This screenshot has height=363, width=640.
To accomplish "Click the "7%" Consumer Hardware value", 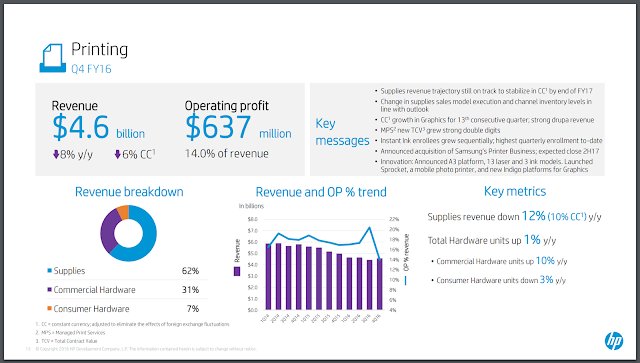I will [193, 309].
